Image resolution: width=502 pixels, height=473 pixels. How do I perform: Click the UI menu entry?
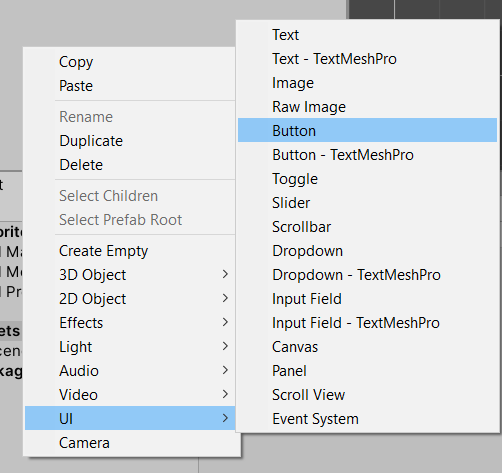130,418
